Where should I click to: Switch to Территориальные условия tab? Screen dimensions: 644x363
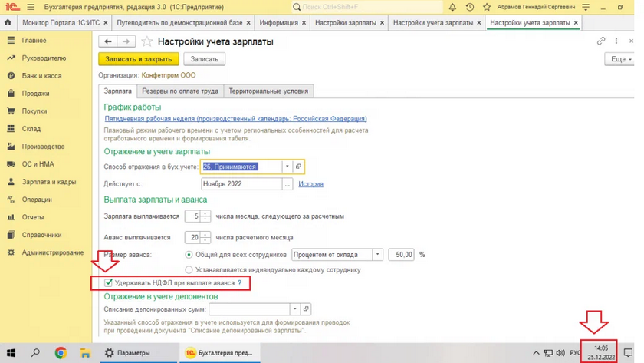pos(268,91)
